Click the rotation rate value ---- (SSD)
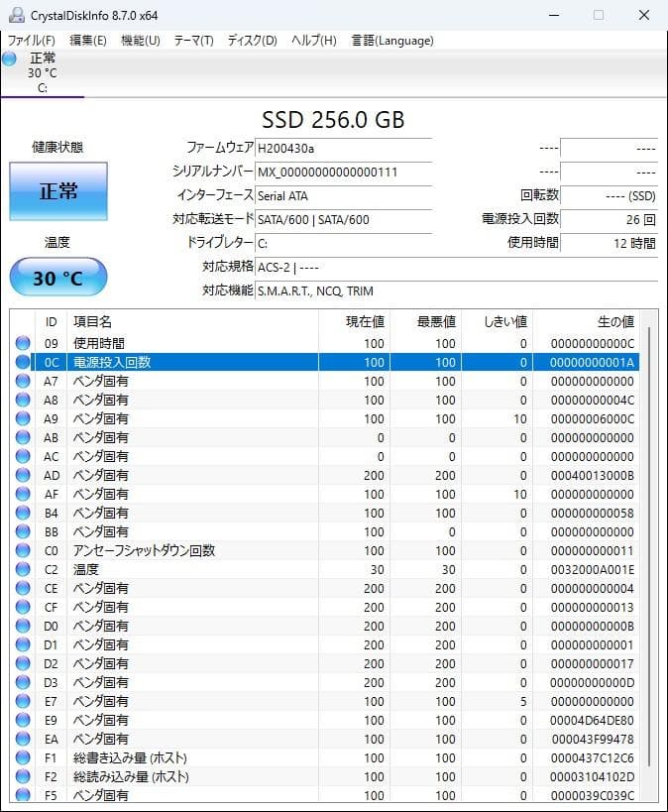The width and height of the screenshot is (668, 812). (x=609, y=195)
